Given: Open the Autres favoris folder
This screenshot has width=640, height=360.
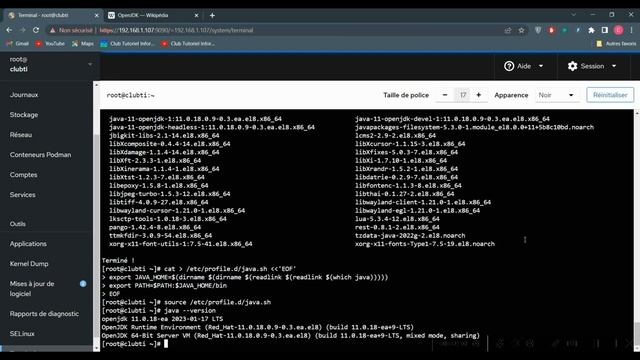Looking at the screenshot, I should pos(616,44).
